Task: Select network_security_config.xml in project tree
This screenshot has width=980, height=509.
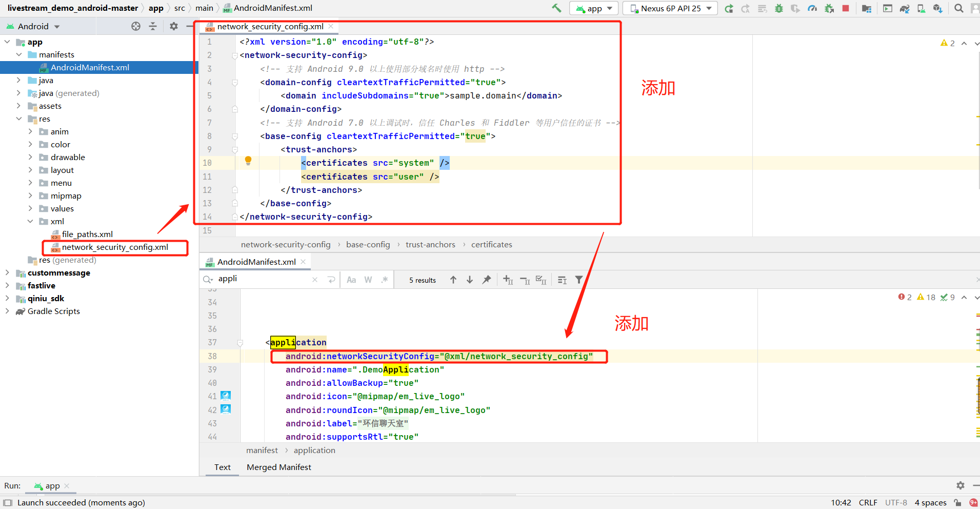Action: click(x=115, y=247)
